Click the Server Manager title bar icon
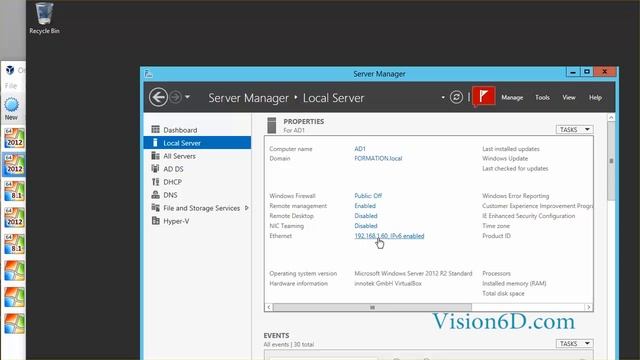Screen dimensions: 640x360 (x=149, y=74)
